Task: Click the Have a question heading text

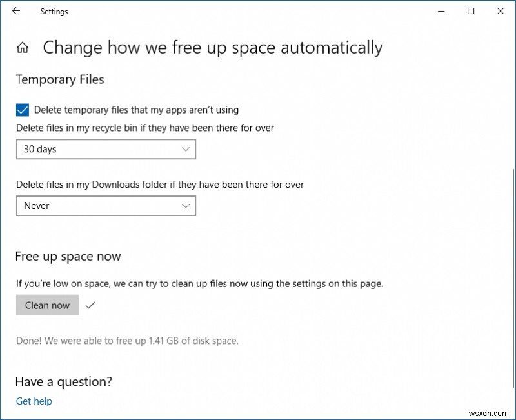Action: (x=63, y=381)
